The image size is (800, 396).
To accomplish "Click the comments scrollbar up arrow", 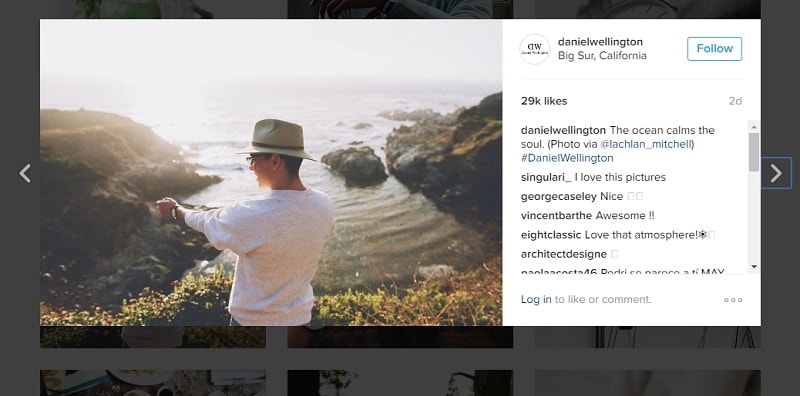I will click(x=754, y=127).
